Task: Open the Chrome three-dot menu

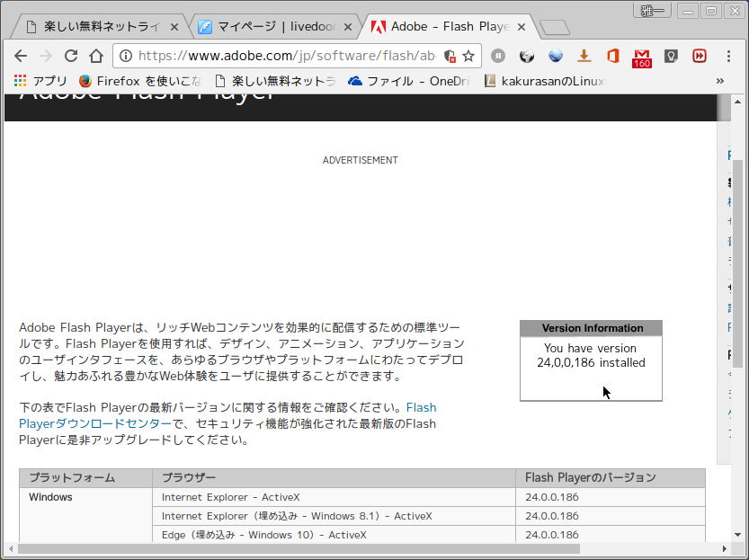Action: [728, 56]
